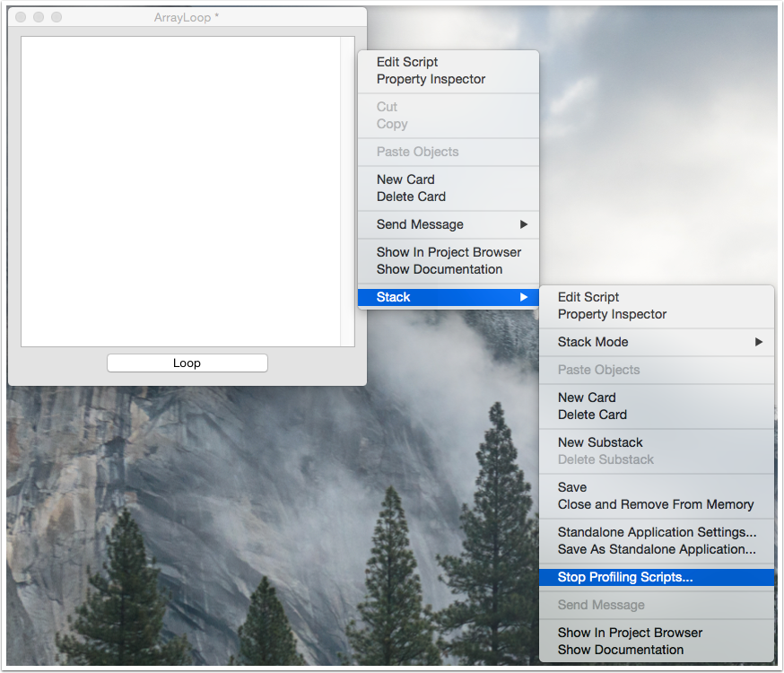Viewport: 784px width, 673px height.
Task: Select Edit Script from the context menu
Action: pos(405,62)
